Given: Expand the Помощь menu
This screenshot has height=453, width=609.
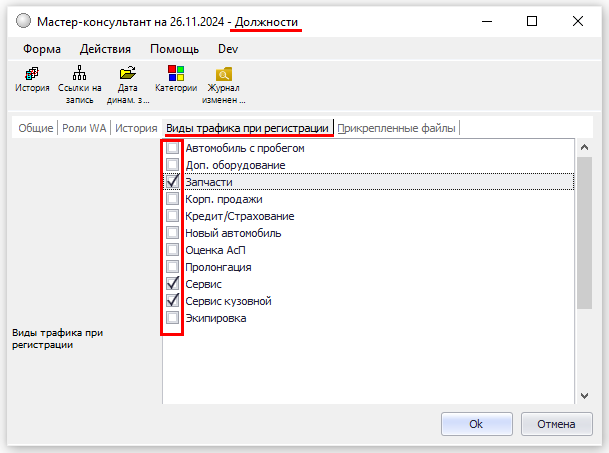Looking at the screenshot, I should tap(174, 49).
